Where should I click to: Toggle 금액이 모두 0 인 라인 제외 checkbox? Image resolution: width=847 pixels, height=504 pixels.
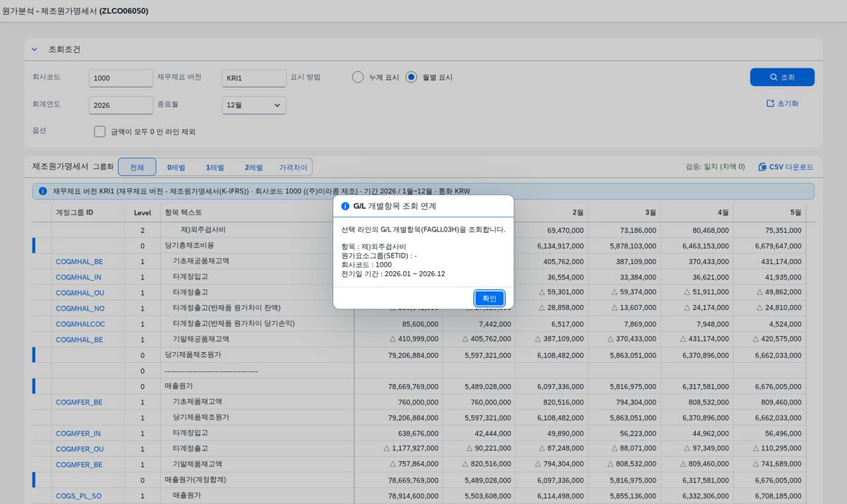100,131
